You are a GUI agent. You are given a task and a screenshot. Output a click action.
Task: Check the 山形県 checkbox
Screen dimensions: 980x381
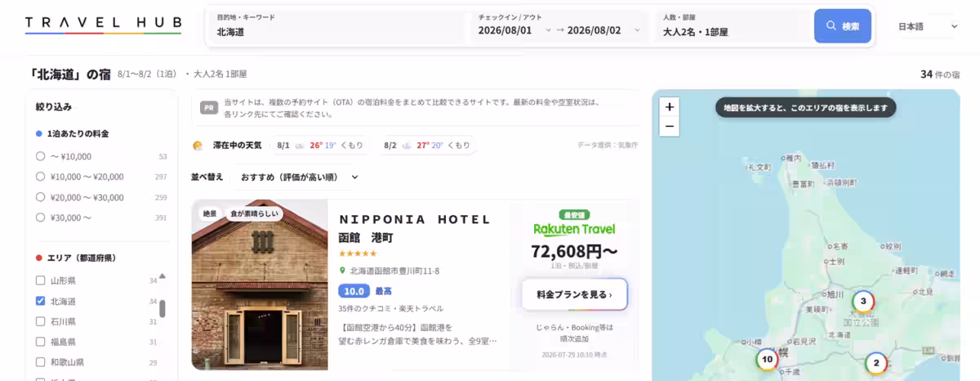pyautogui.click(x=41, y=280)
